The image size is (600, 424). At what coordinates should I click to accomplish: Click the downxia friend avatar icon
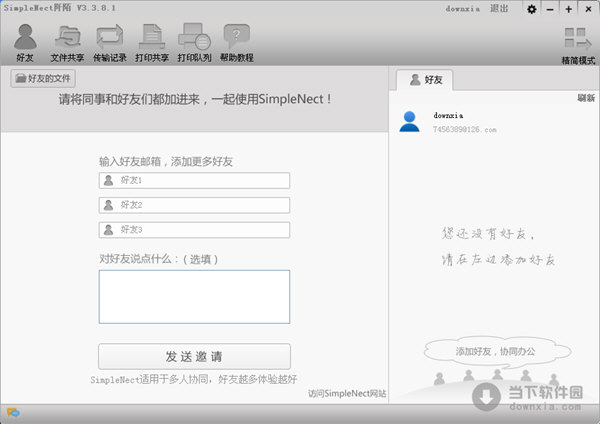409,122
